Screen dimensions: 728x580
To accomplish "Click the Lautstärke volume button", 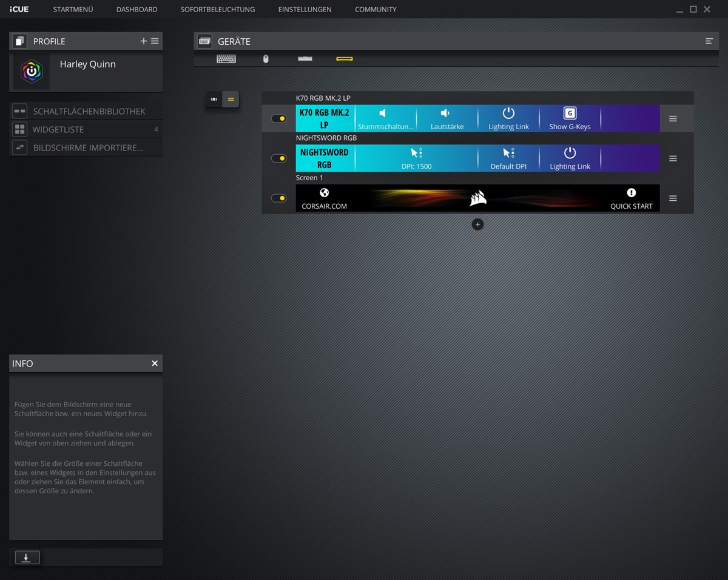I will [447, 118].
